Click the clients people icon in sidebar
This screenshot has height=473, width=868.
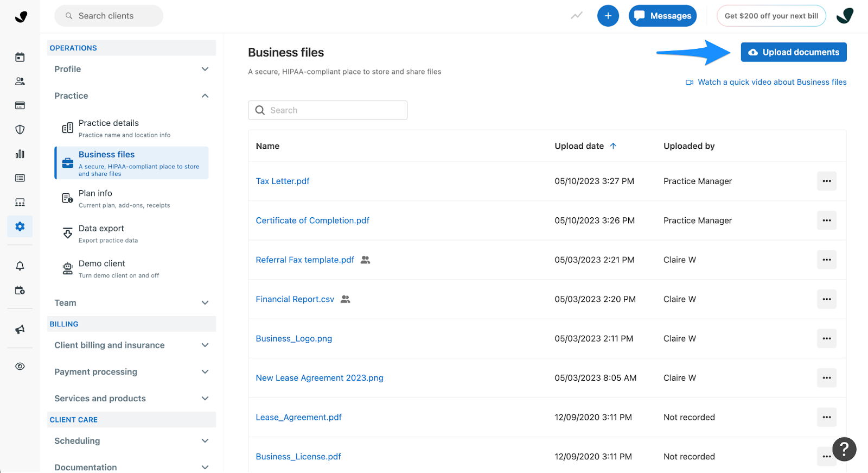(20, 81)
